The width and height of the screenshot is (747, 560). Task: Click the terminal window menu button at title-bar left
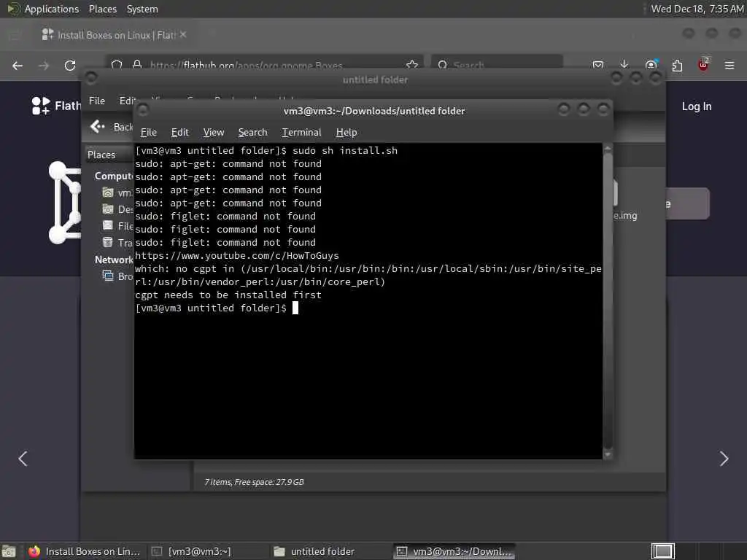coord(142,110)
